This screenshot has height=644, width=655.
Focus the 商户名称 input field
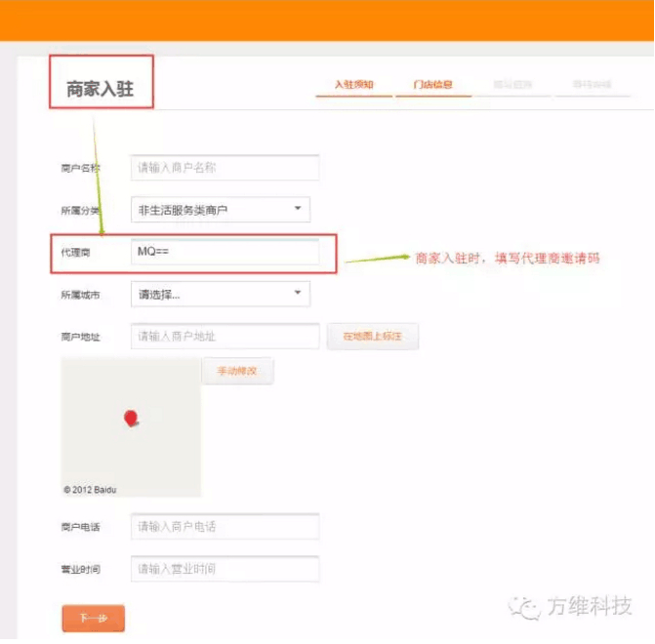(x=225, y=168)
